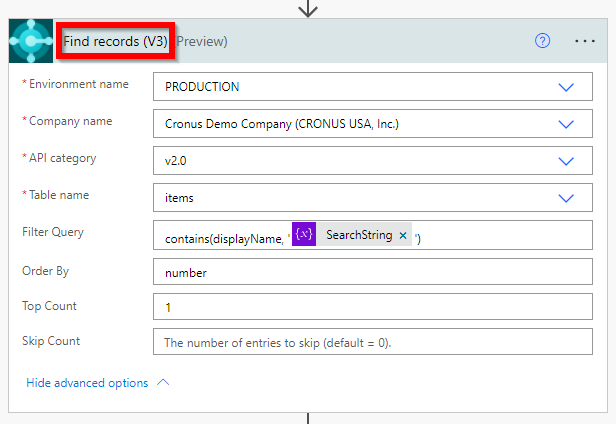This screenshot has width=616, height=424.
Task: Click the (Preview) text in header
Action: [202, 41]
